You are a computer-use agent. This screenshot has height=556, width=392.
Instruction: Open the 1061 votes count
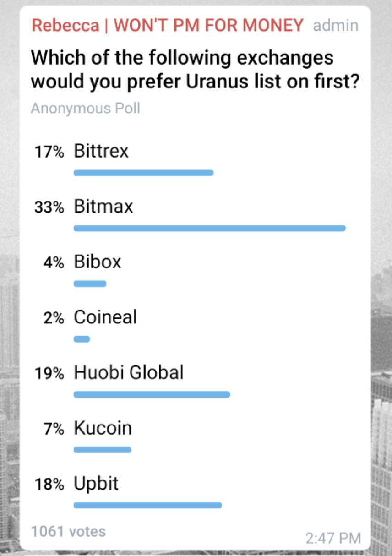(68, 532)
